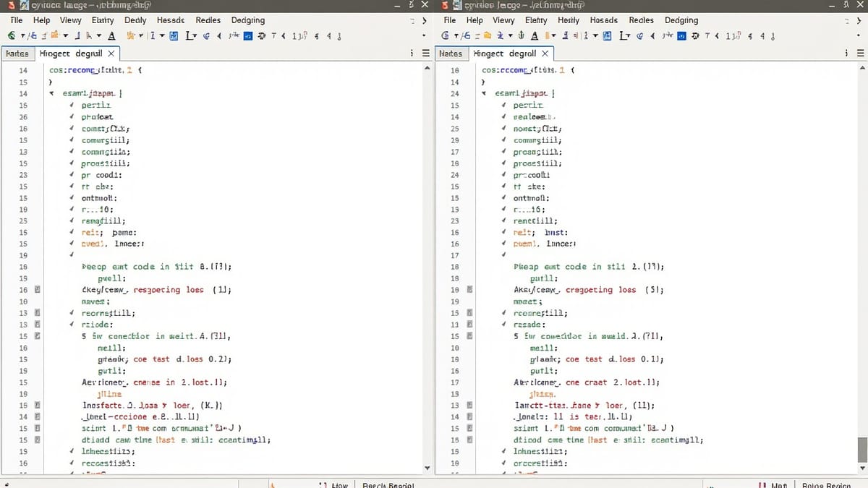The image size is (868, 488).
Task: Toggle check mark beside 'prosngiill;' in right window
Action: pyautogui.click(x=504, y=151)
